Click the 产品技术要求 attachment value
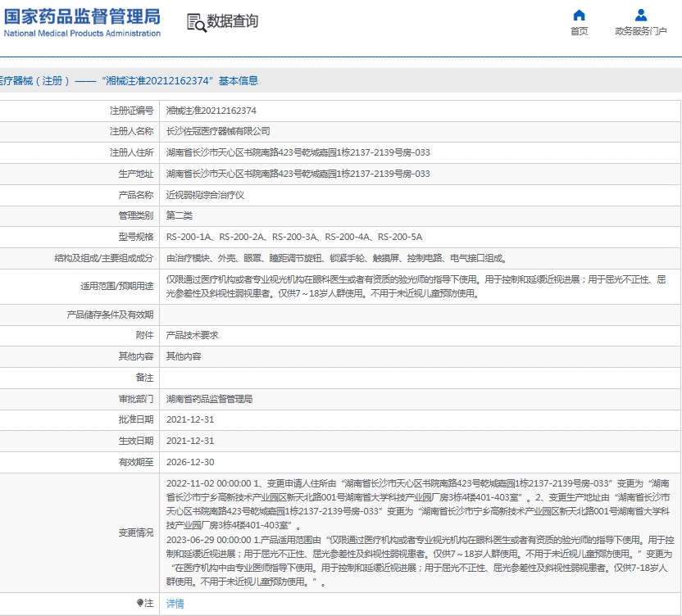 pyautogui.click(x=192, y=335)
